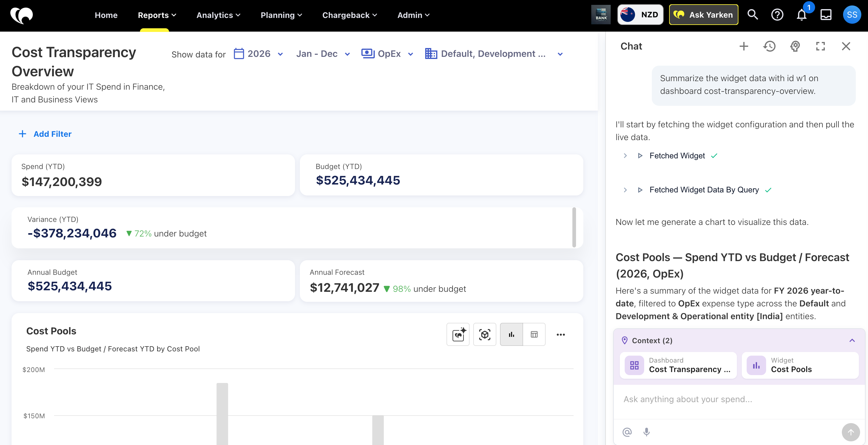The width and height of the screenshot is (868, 445).
Task: Click the Ask Yarken AI icon on Cost Pools
Action: [458, 334]
